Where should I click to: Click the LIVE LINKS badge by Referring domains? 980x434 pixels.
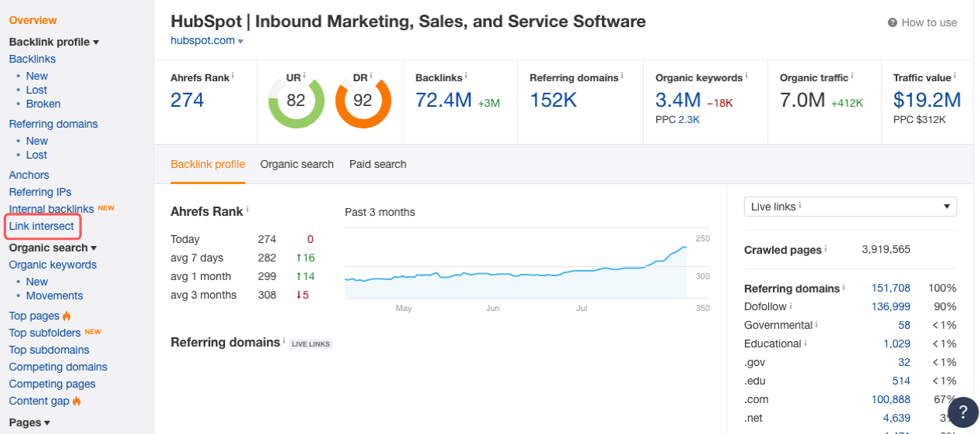coord(311,343)
